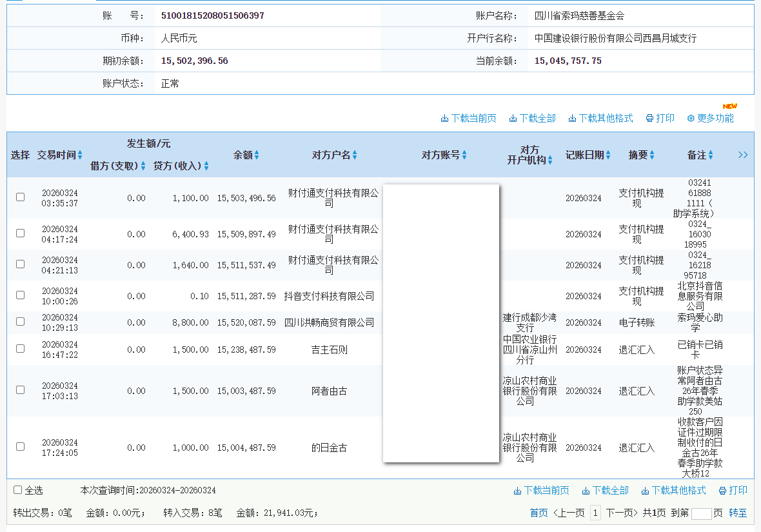The width and height of the screenshot is (761, 532).
Task: Click the current page number 1
Action: (x=596, y=511)
